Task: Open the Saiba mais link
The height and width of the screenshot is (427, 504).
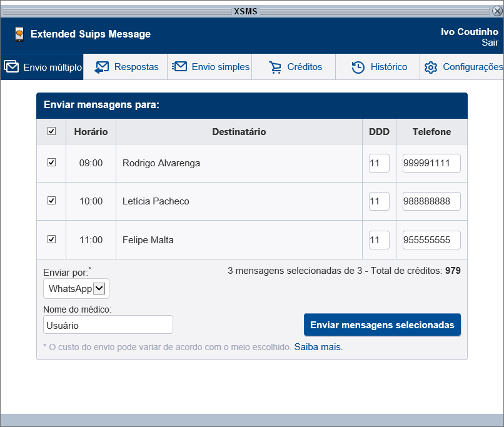Action: click(x=317, y=346)
